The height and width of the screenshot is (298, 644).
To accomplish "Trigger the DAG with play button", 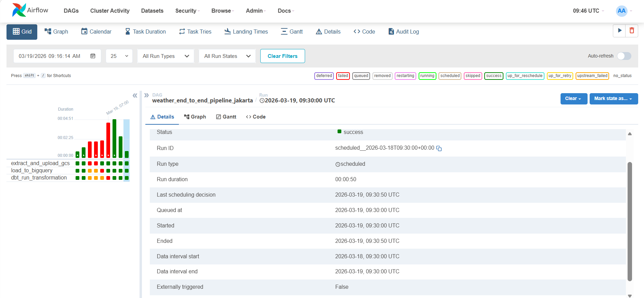I will click(619, 31).
